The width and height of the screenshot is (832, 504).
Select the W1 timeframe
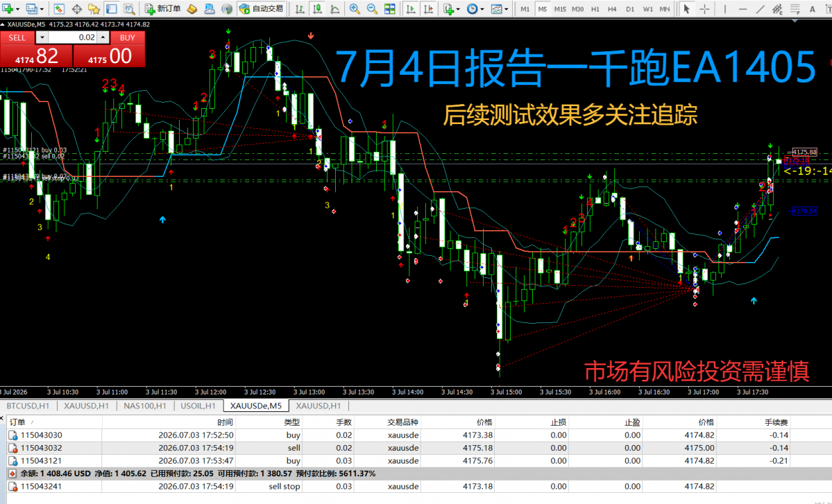click(x=648, y=9)
